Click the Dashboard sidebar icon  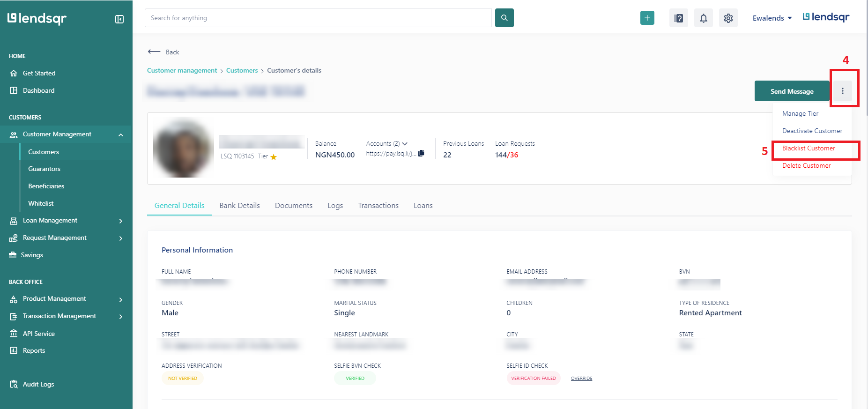(14, 90)
